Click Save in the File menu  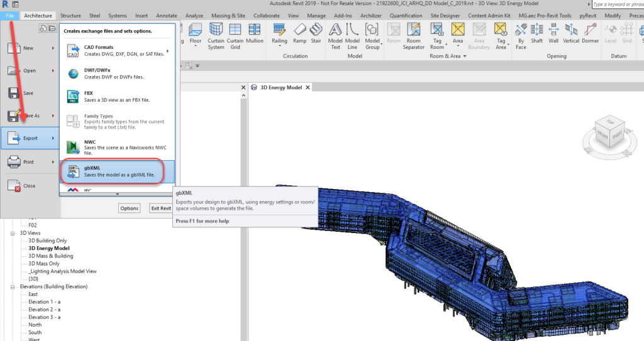pyautogui.click(x=31, y=93)
